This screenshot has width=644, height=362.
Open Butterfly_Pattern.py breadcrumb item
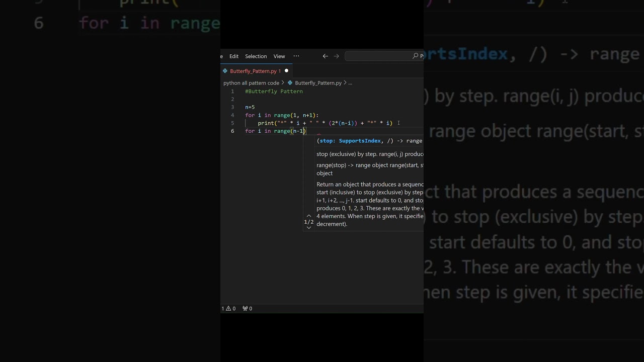tap(318, 83)
